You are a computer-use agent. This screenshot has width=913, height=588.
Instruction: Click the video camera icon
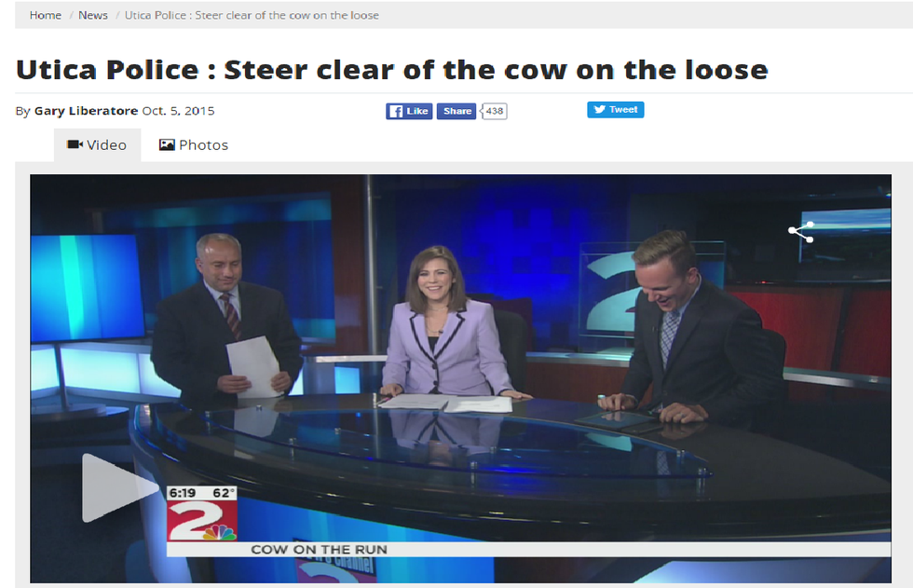(75, 144)
